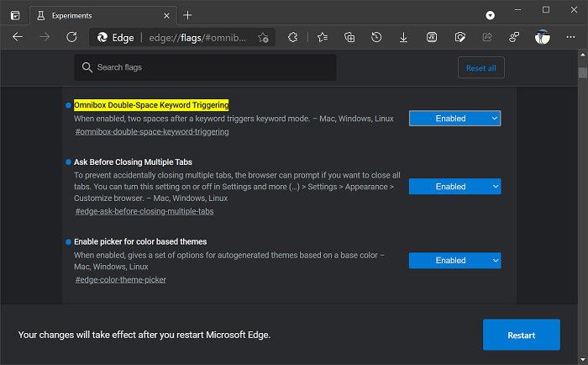The width and height of the screenshot is (588, 365).
Task: Refresh the current page
Action: [x=71, y=37]
